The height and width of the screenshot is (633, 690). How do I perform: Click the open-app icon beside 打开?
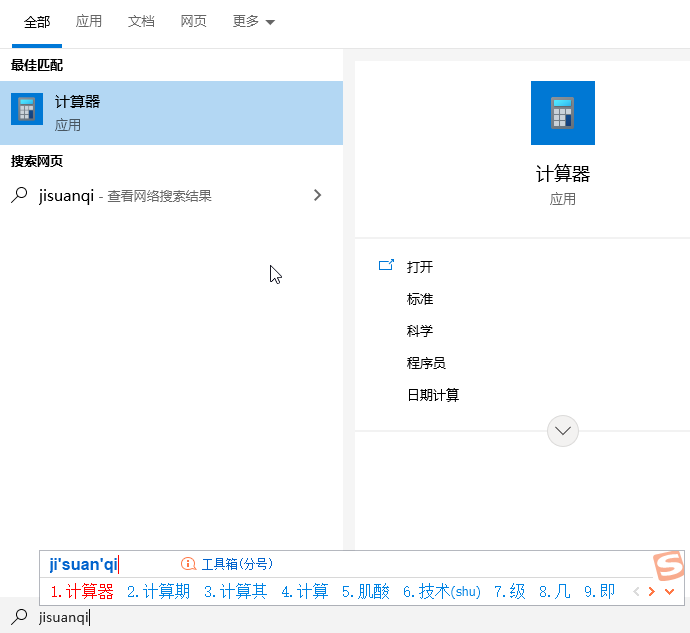pyautogui.click(x=386, y=265)
